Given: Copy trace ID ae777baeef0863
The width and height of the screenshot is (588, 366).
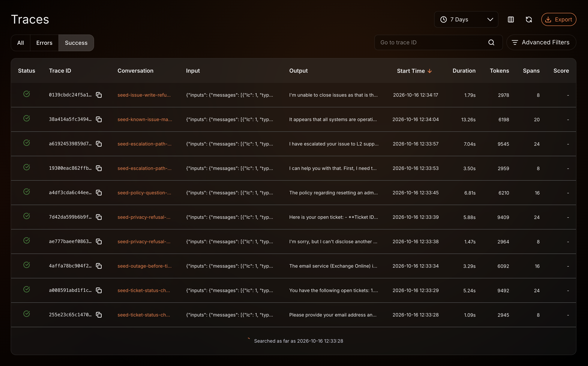Looking at the screenshot, I should tap(99, 241).
